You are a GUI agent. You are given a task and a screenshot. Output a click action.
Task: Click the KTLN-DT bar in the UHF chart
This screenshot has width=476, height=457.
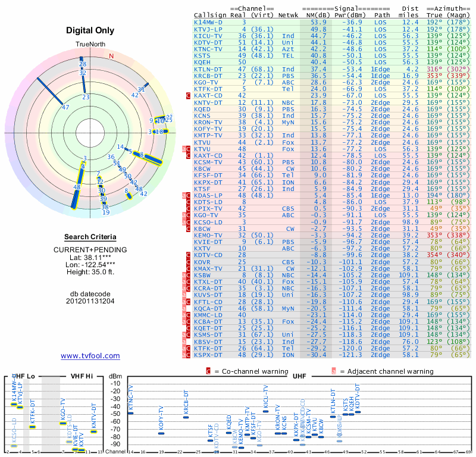[333, 417]
